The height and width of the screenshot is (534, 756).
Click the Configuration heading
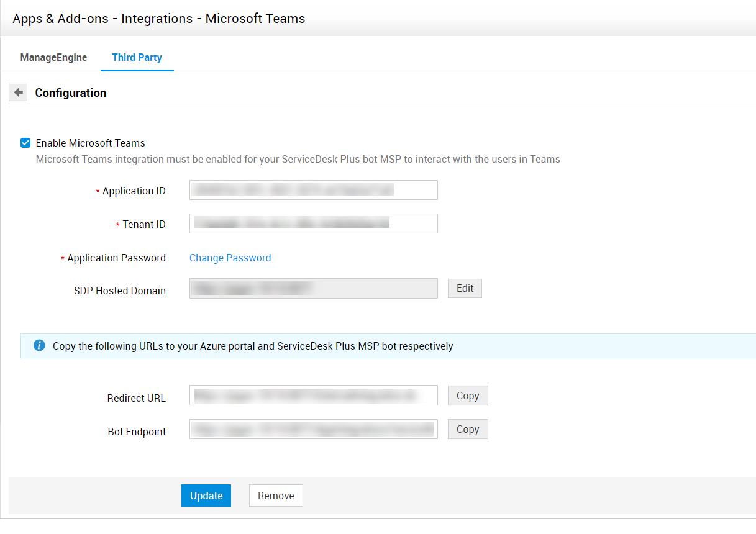[71, 93]
